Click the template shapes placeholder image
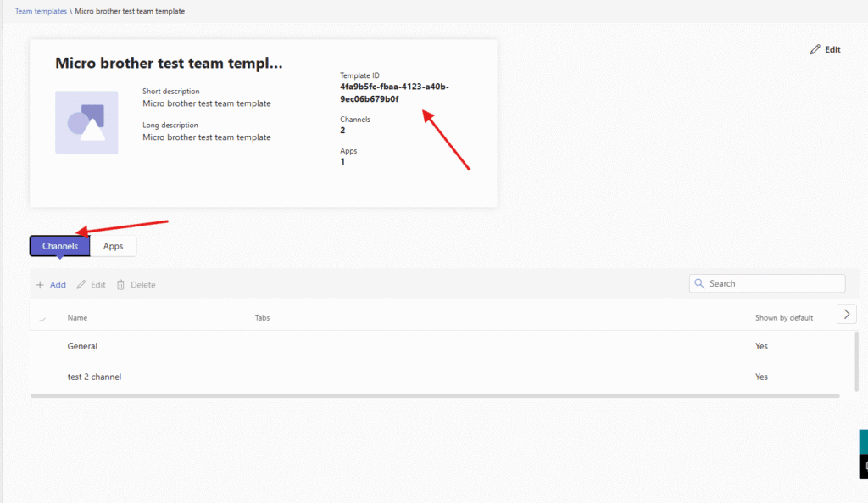Viewport: 868px width, 503px height. coord(86,123)
